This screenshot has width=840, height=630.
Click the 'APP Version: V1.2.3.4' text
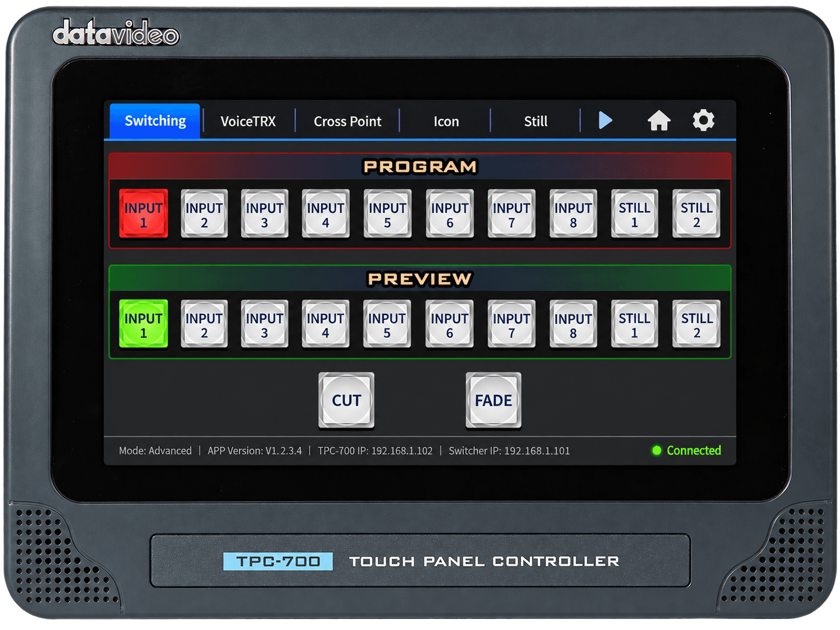255,451
